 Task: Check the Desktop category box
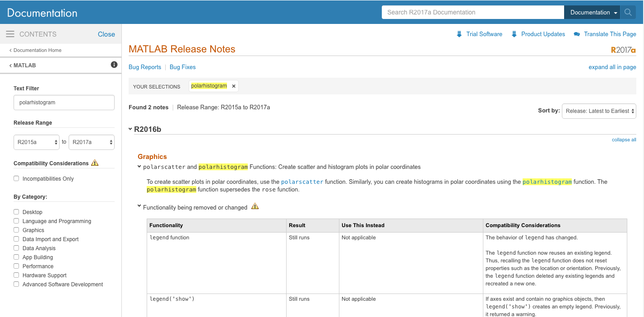(16, 212)
